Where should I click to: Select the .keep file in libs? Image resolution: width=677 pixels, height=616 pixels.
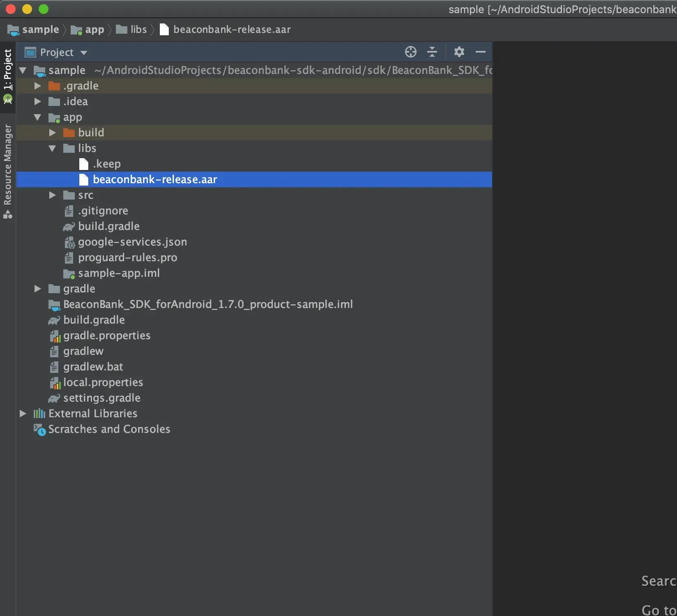pyautogui.click(x=106, y=163)
